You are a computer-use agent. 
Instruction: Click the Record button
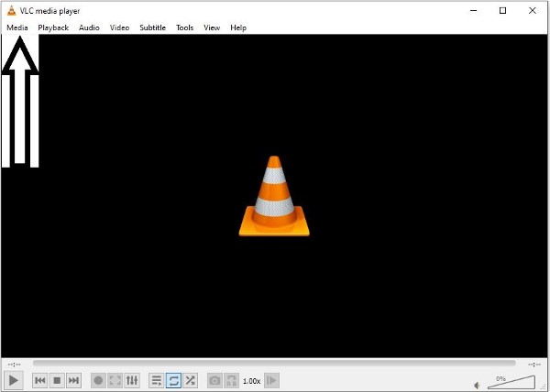tap(99, 380)
